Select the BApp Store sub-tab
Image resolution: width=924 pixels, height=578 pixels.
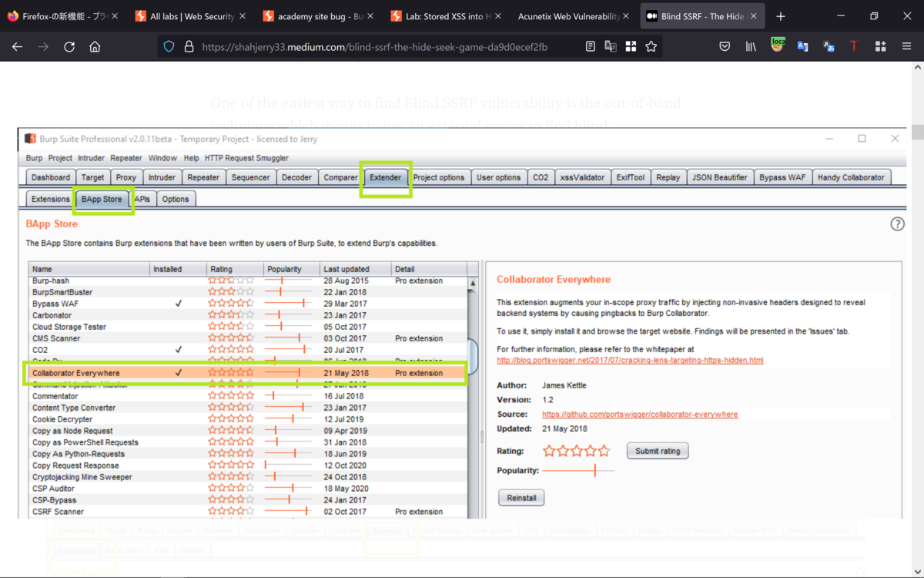(x=102, y=199)
